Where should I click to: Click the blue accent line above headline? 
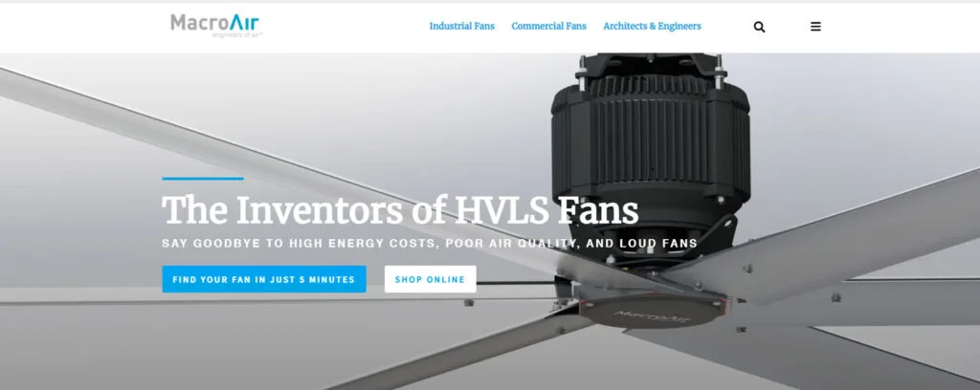[203, 179]
